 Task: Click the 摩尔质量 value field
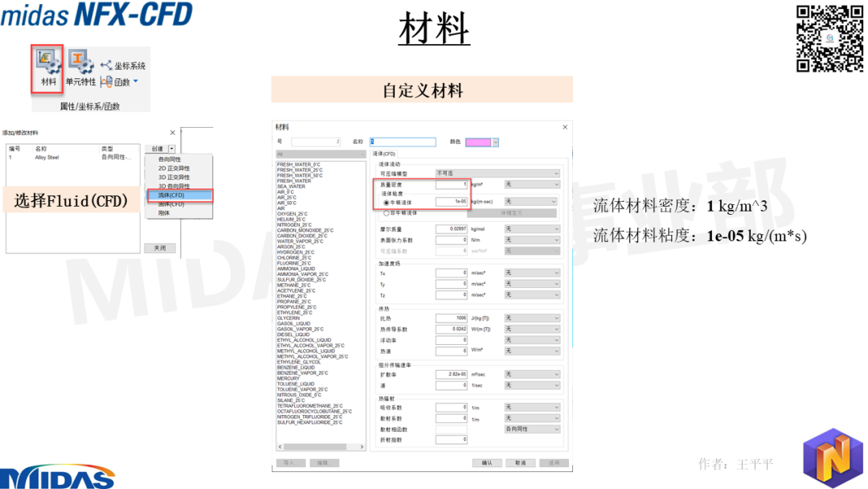pos(451,228)
